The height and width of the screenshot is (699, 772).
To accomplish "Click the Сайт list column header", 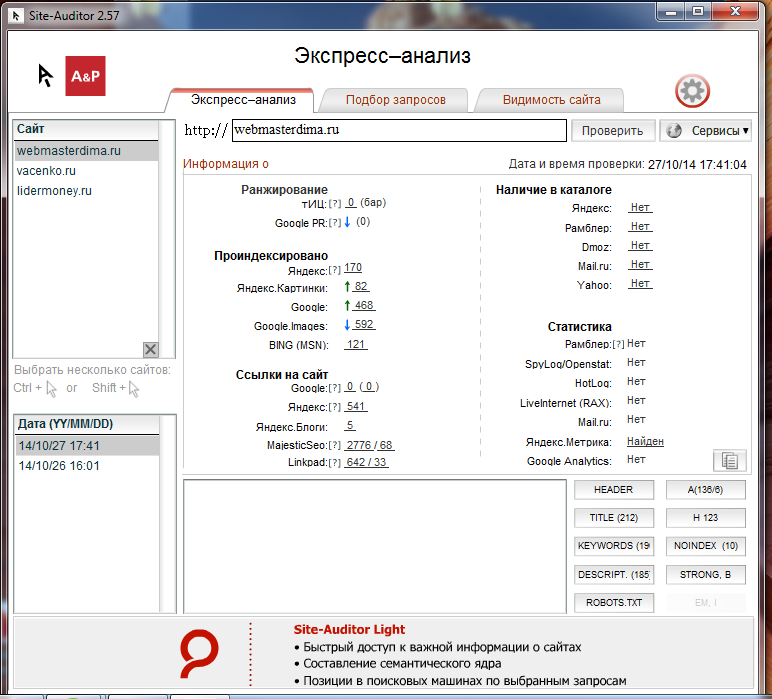I will (x=86, y=129).
